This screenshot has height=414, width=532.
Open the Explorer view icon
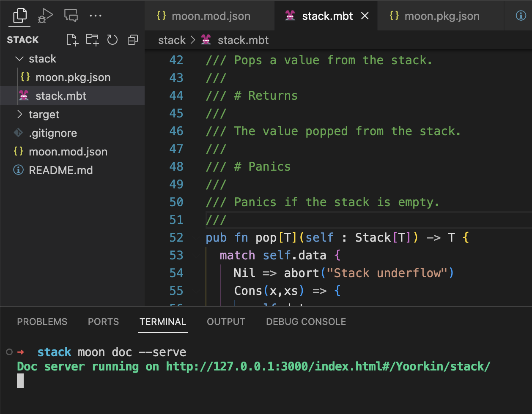click(x=20, y=16)
